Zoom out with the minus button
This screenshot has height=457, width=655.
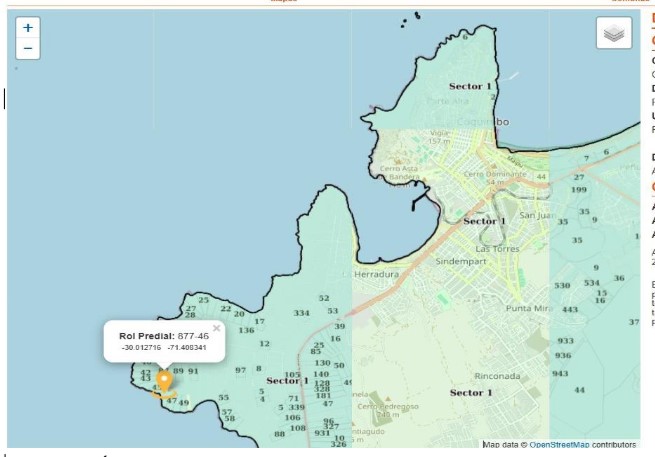pyautogui.click(x=27, y=48)
